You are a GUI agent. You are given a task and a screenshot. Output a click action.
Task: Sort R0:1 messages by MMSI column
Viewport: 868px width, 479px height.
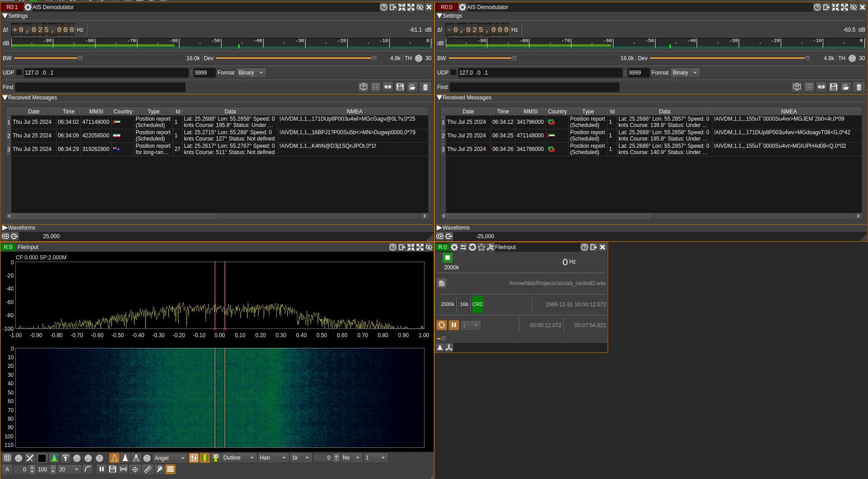(96, 112)
